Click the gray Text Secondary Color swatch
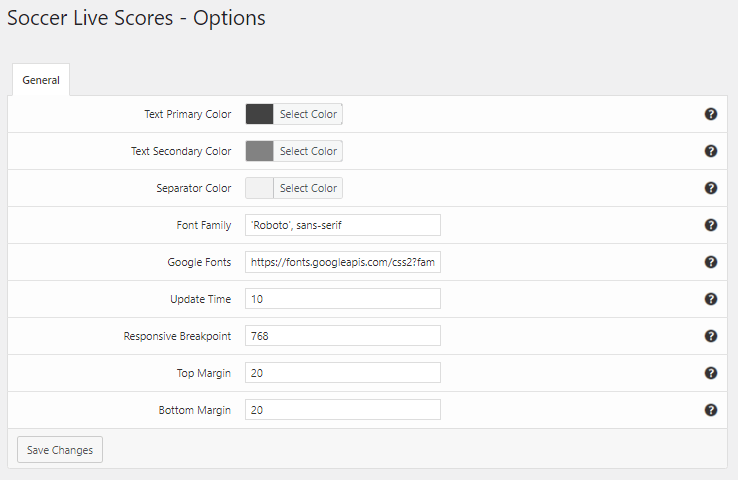Screen dimensions: 738x480 click(x=260, y=151)
